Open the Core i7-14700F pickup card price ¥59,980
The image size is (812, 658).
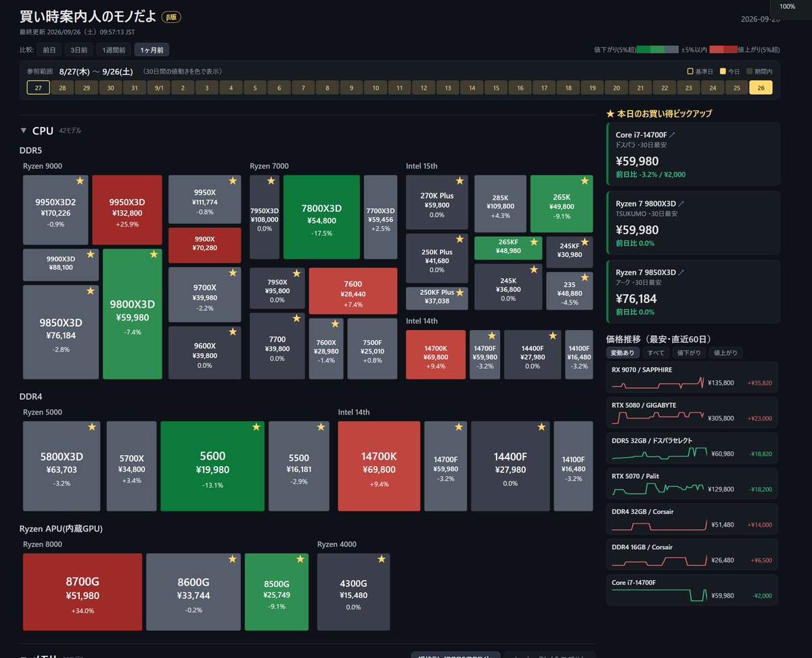pos(637,161)
